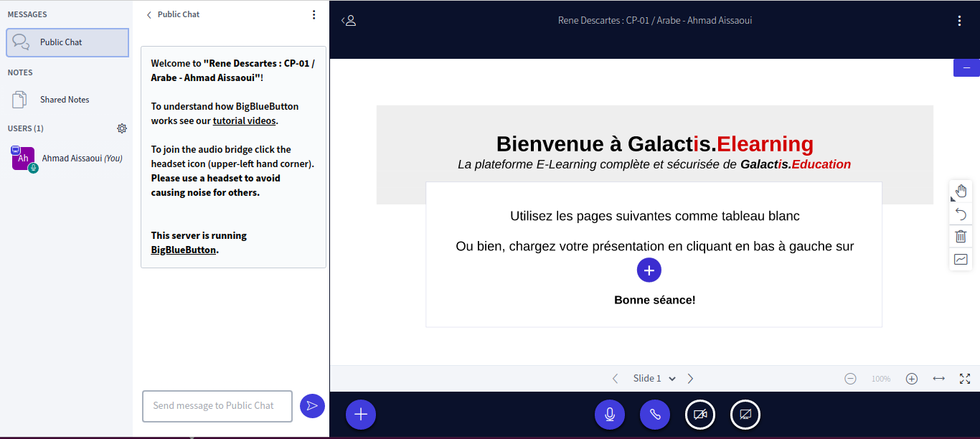Make presentation fullscreen
Image resolution: width=980 pixels, height=439 pixels.
point(965,379)
